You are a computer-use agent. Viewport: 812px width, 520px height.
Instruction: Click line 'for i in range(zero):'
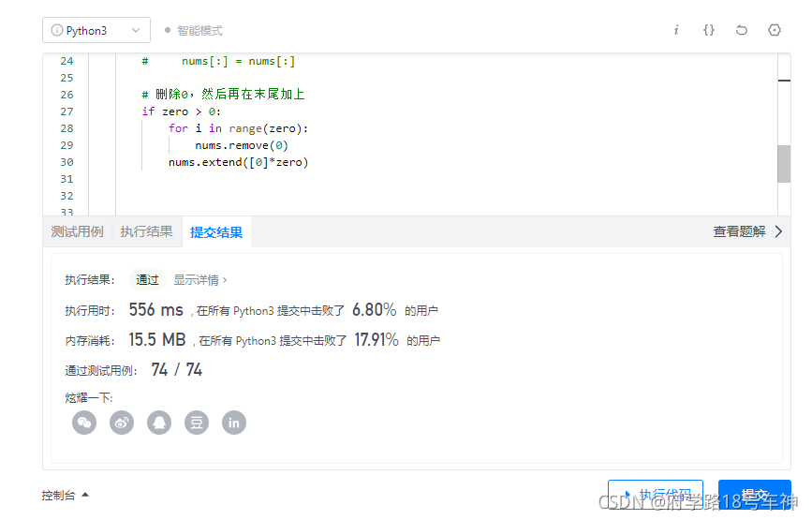(x=238, y=128)
